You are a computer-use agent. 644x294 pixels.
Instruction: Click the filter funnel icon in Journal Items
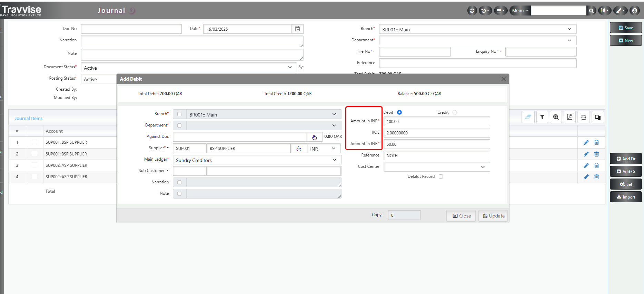[542, 117]
